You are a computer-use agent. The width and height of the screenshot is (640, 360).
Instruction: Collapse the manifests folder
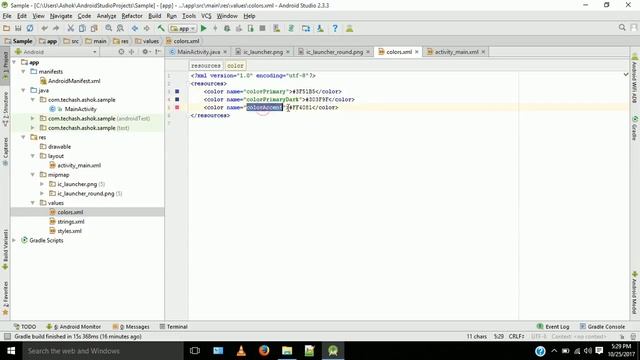(x=23, y=71)
